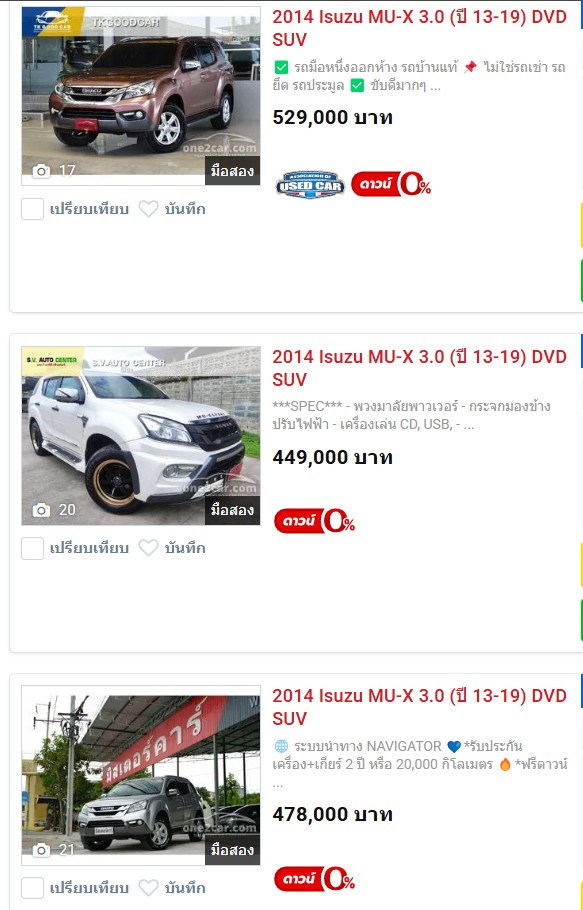Screen dimensions: 583x910
Task: Save the grey Isuzu MU-X with heart icon
Action: click(x=149, y=887)
